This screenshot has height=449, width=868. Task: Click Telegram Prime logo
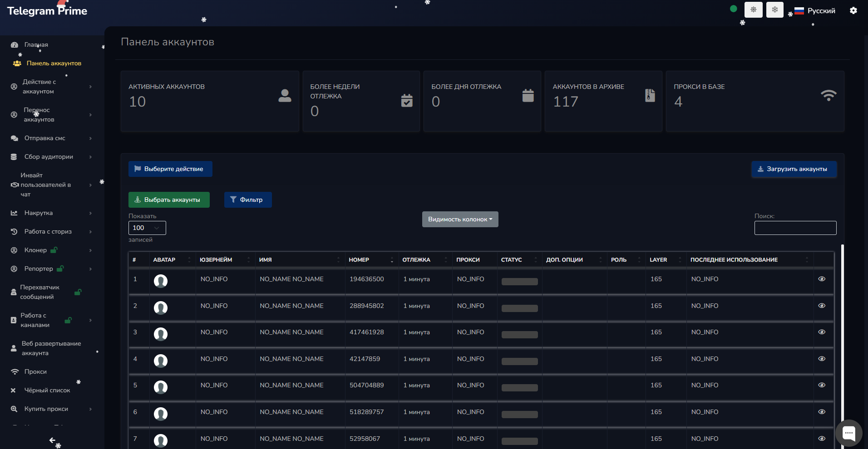(47, 11)
